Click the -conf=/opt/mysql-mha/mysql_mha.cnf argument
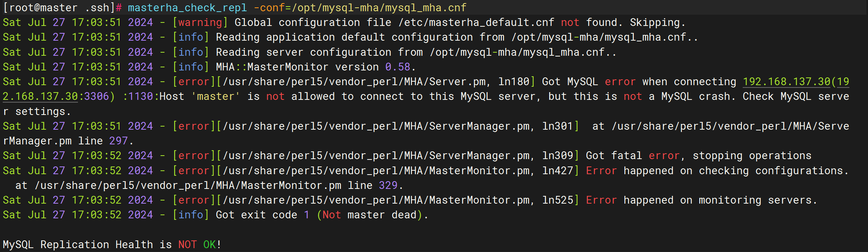868x252 pixels. point(360,8)
